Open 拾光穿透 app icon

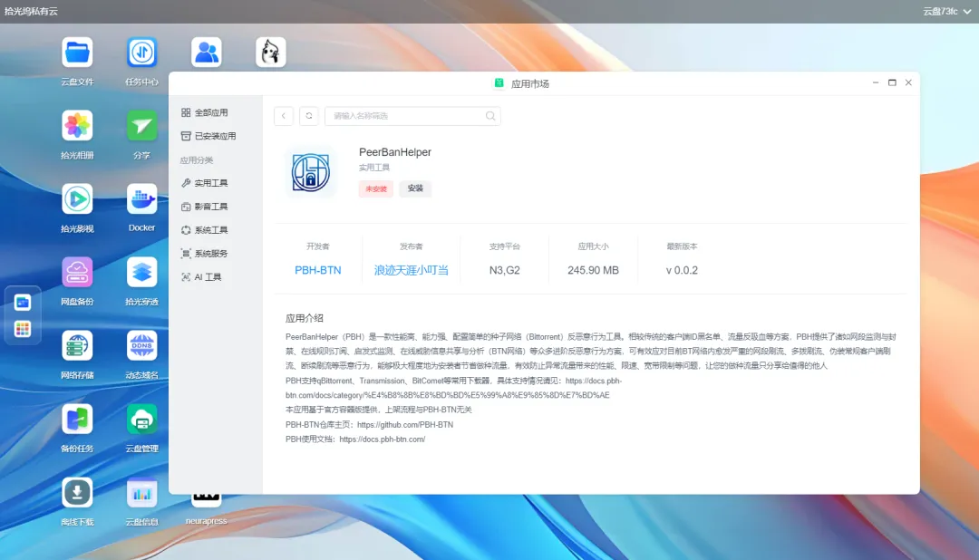coord(141,273)
